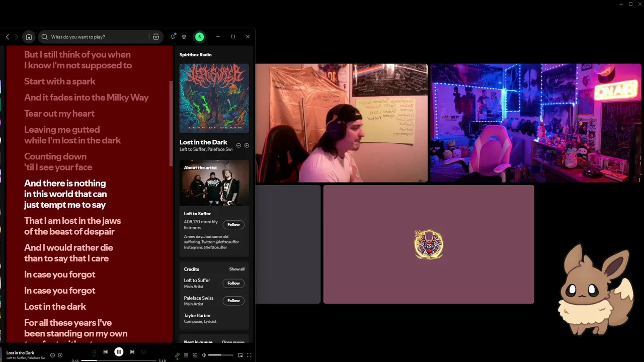Toggle repeat mode in player bar

(143, 352)
